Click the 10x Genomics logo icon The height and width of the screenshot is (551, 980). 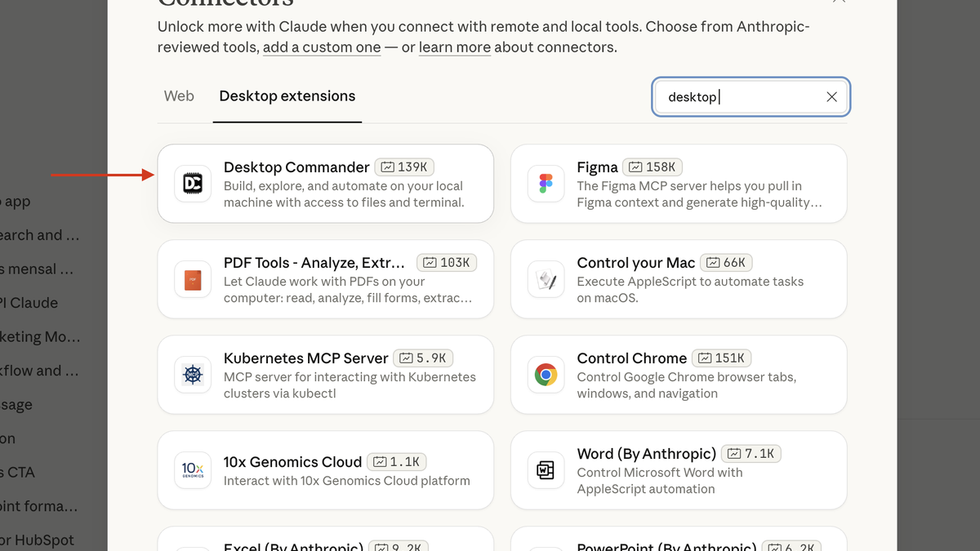click(x=193, y=470)
